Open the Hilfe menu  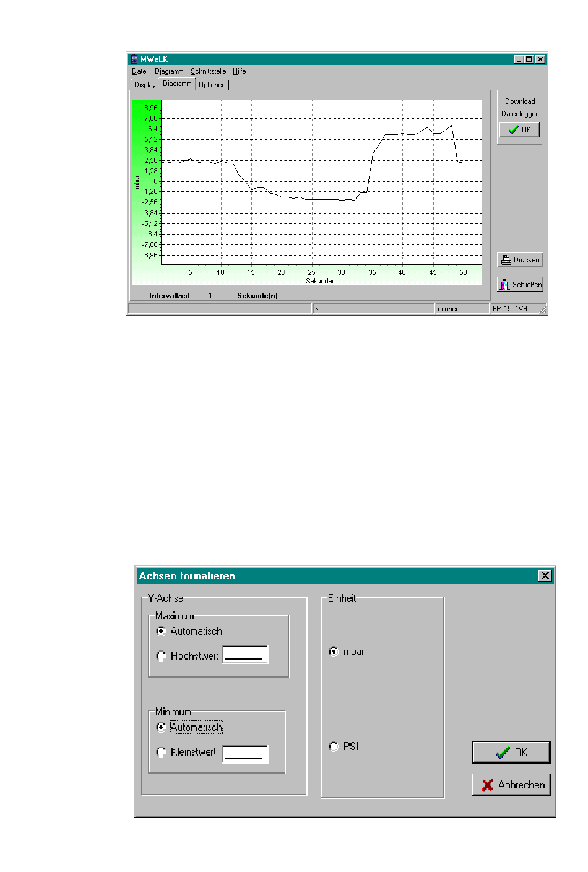point(239,71)
